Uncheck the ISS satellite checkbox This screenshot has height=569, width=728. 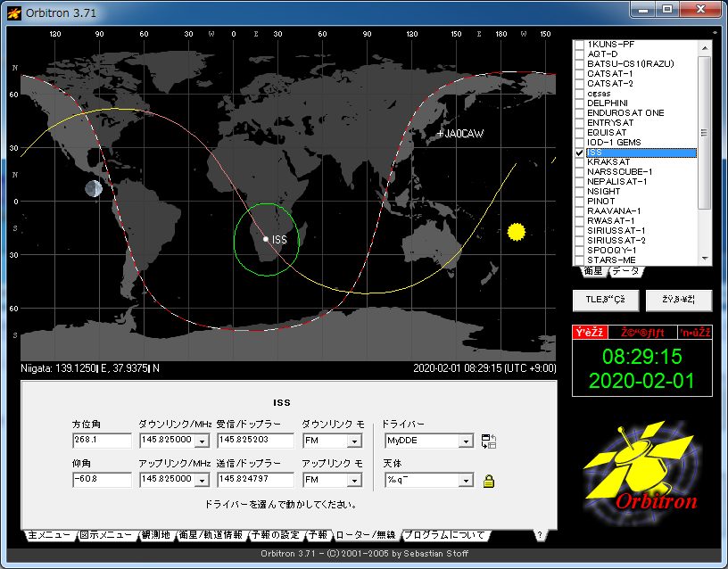(x=579, y=153)
